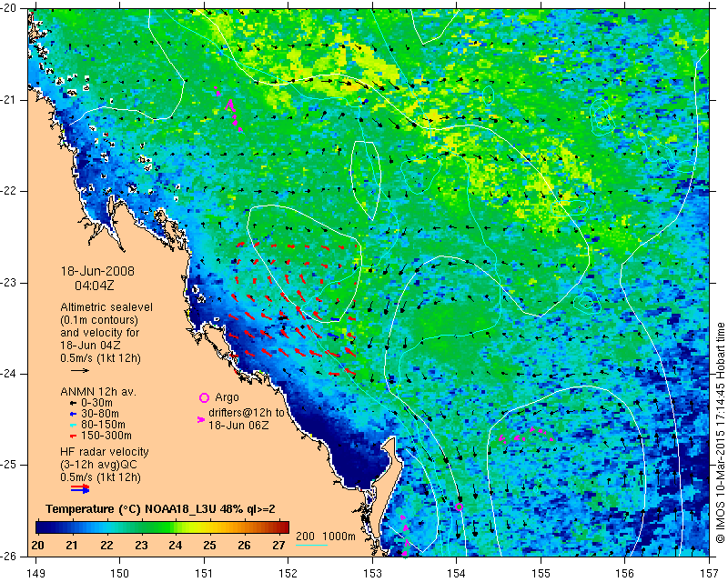This screenshot has height=582, width=728.
Task: Click the longitude axis label 155
Action: [x=541, y=573]
